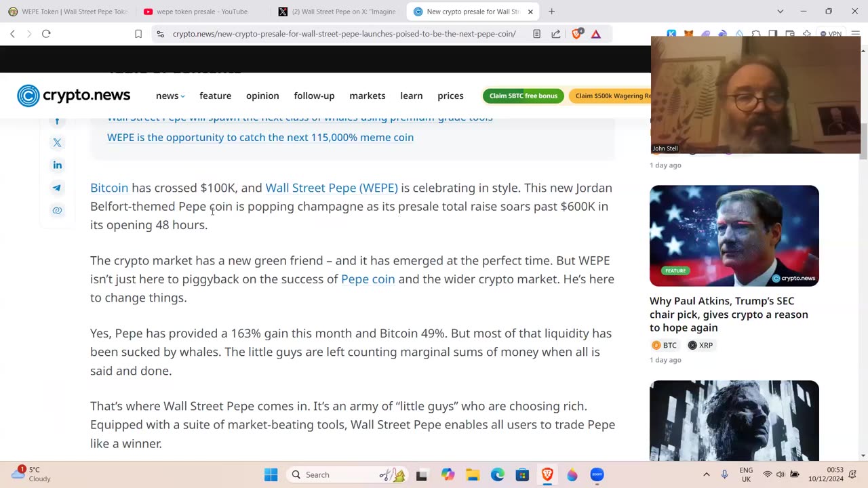The image size is (868, 488).
Task: Bookmark this page with the bookmark icon
Action: [138, 34]
